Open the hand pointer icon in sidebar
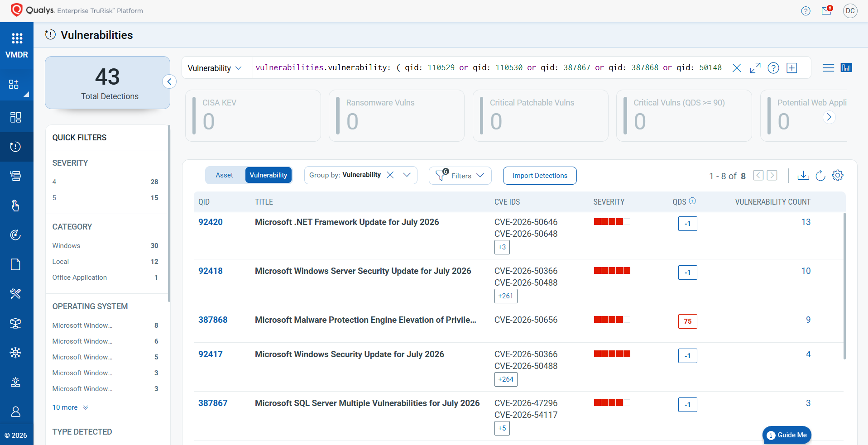The height and width of the screenshot is (445, 868). click(x=15, y=206)
